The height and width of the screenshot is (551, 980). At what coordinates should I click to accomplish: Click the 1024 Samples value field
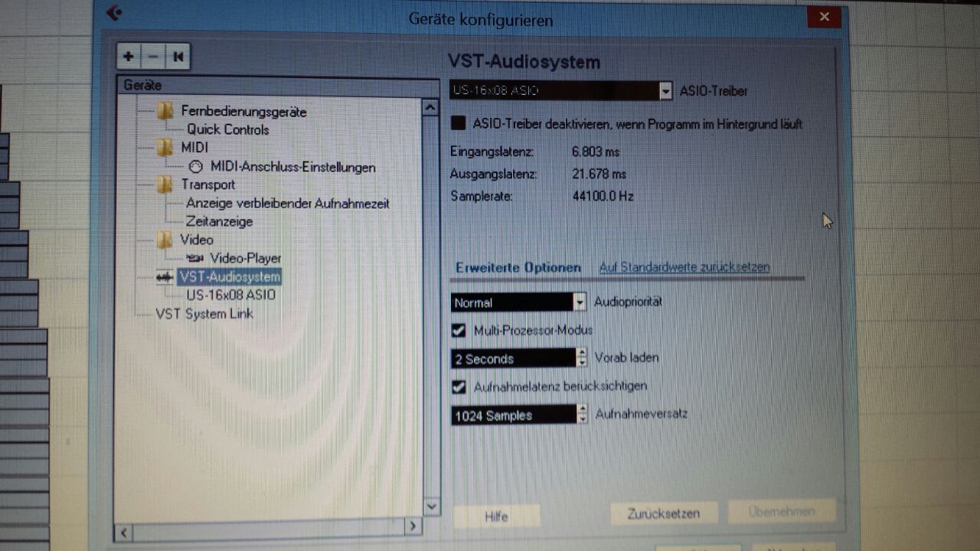pos(513,415)
